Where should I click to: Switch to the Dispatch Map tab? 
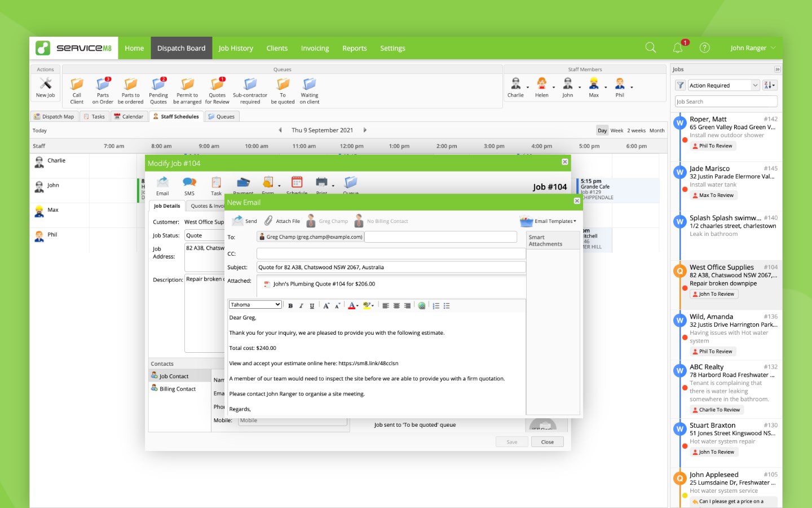pos(54,116)
